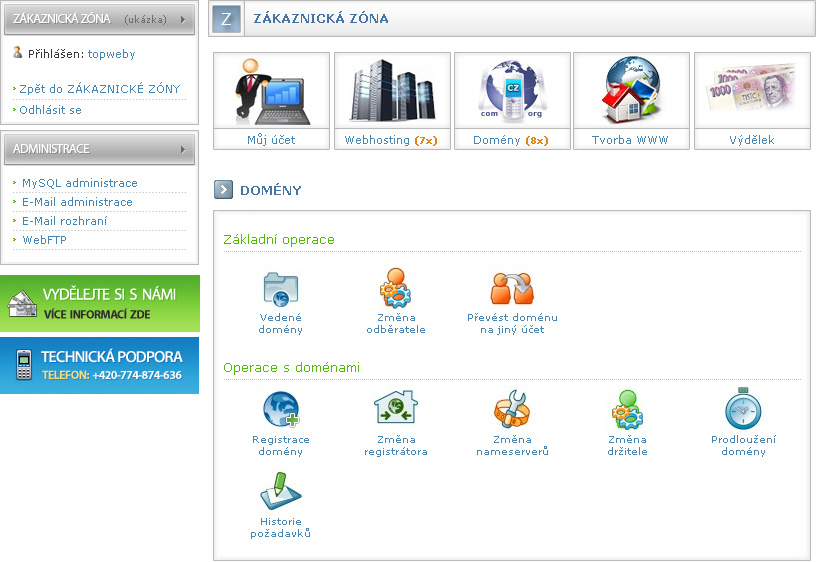Go to Zpět do ZÁKAZNICKÉ ZÓNY link

tap(99, 89)
